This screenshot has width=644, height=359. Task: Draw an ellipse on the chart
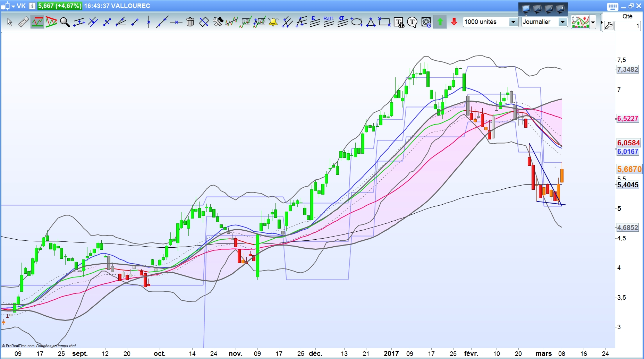357,22
